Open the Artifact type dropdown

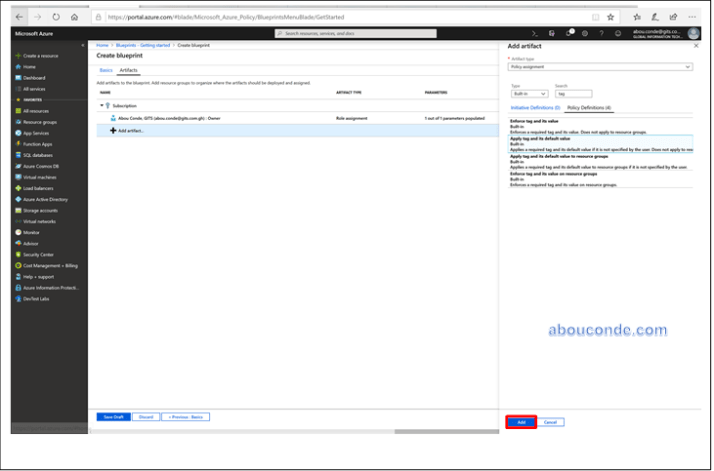600,67
